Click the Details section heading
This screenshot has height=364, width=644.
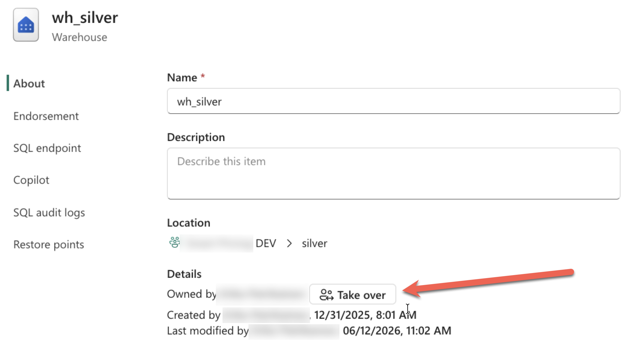click(x=184, y=274)
